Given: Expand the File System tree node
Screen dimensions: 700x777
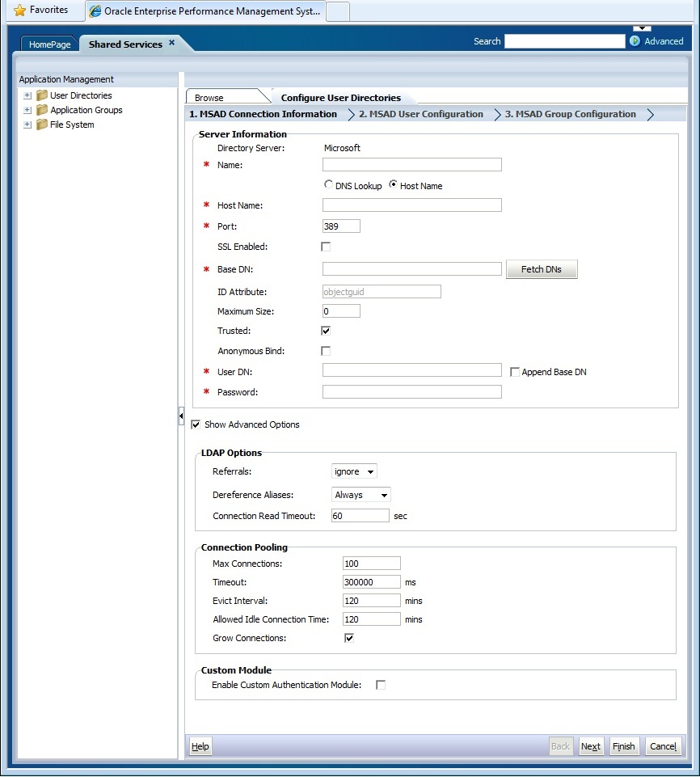Looking at the screenshot, I should coord(27,125).
